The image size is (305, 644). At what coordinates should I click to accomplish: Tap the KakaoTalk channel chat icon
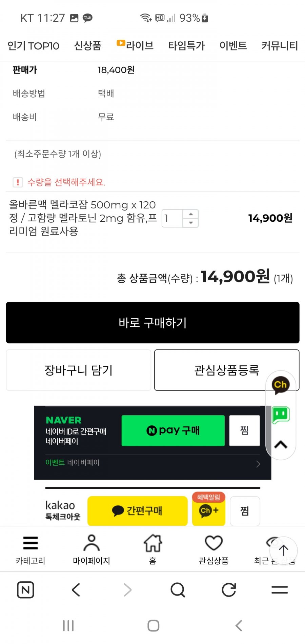281,385
